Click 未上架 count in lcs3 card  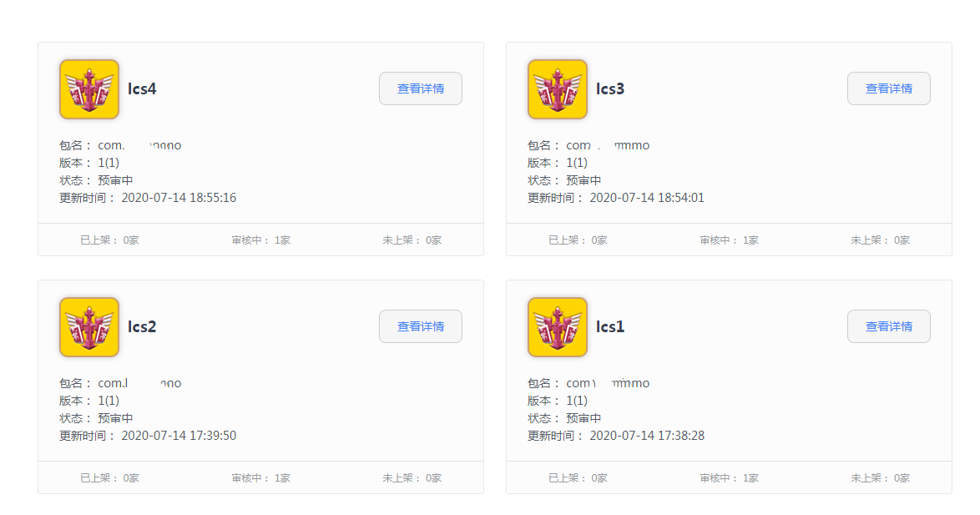[880, 240]
